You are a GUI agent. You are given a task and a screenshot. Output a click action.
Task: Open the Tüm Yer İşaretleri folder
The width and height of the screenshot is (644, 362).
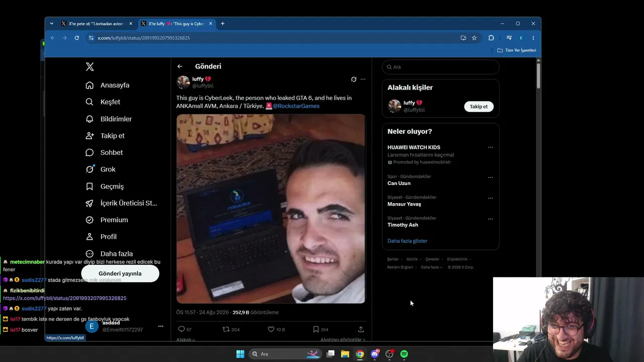pos(517,50)
